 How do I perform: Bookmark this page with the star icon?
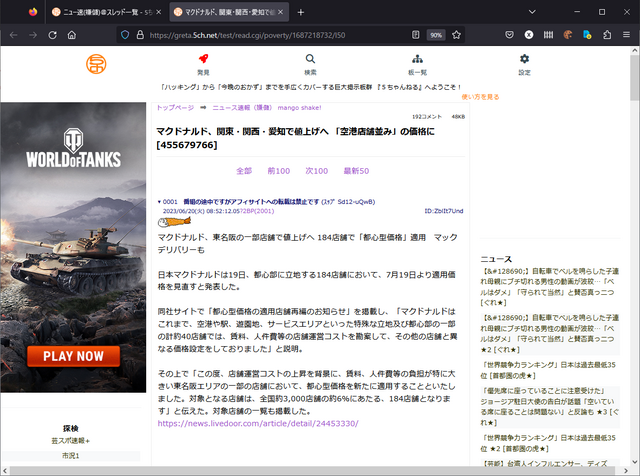pyautogui.click(x=456, y=35)
